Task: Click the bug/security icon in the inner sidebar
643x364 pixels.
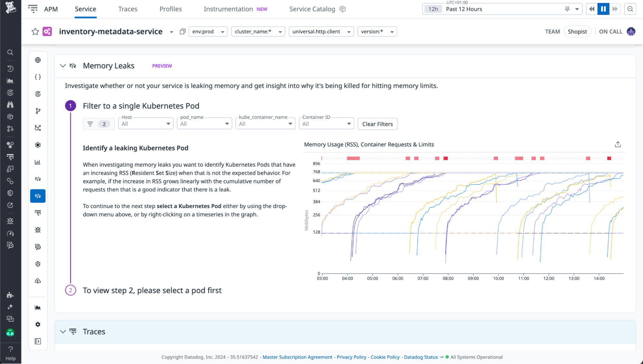Action: [38, 230]
